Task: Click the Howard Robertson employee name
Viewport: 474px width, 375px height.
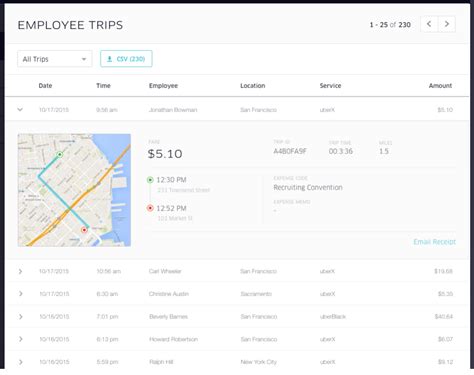Action: pyautogui.click(x=173, y=339)
